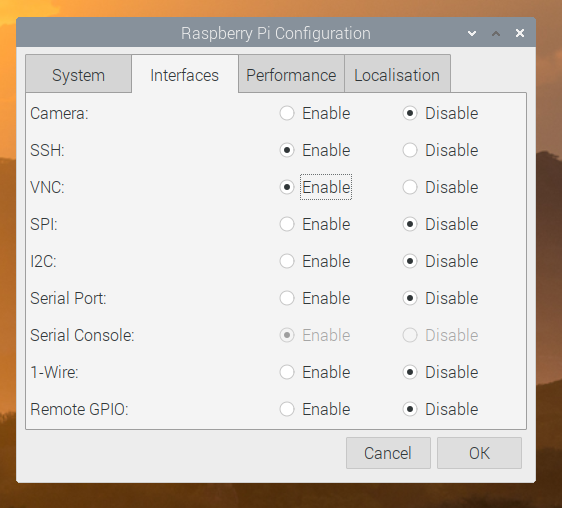Click the Serial Console: label
The image size is (562, 508).
[x=82, y=336]
